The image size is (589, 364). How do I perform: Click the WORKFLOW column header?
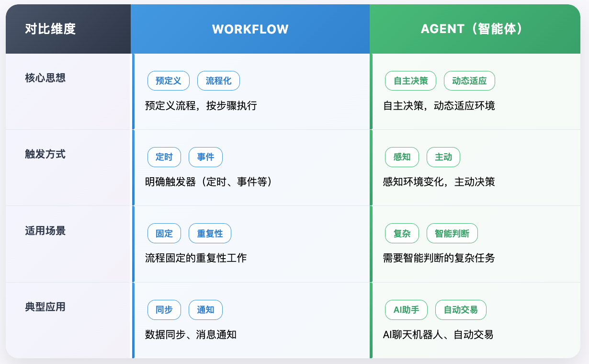(x=250, y=29)
